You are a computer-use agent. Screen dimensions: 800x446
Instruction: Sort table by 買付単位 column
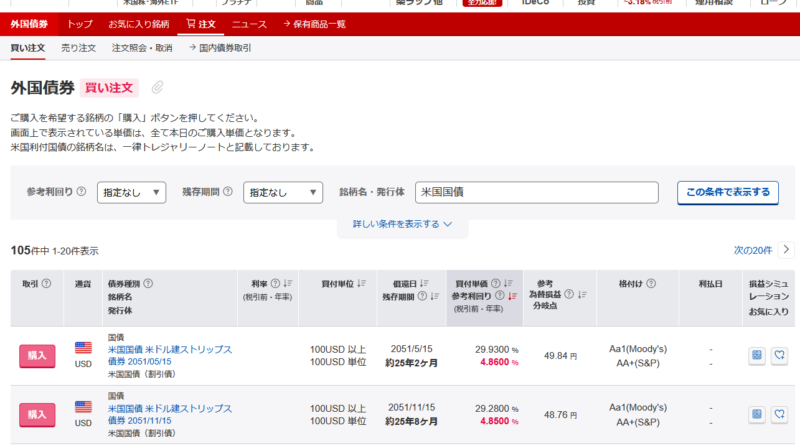click(361, 283)
